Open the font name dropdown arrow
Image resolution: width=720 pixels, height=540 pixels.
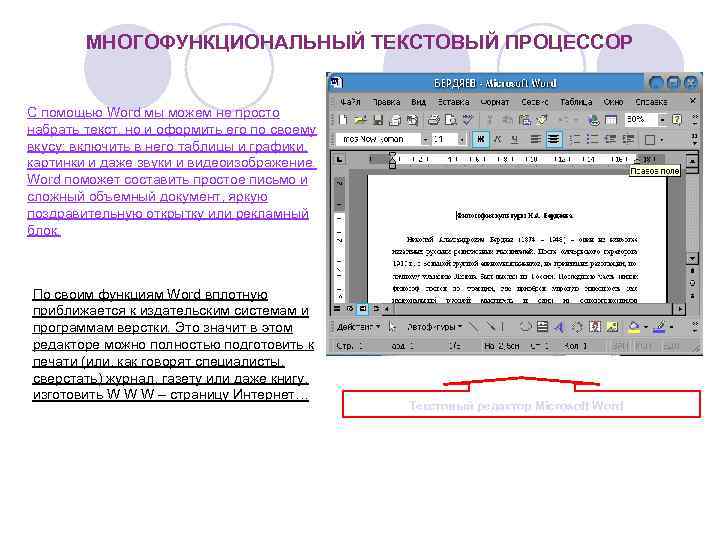coord(426,139)
